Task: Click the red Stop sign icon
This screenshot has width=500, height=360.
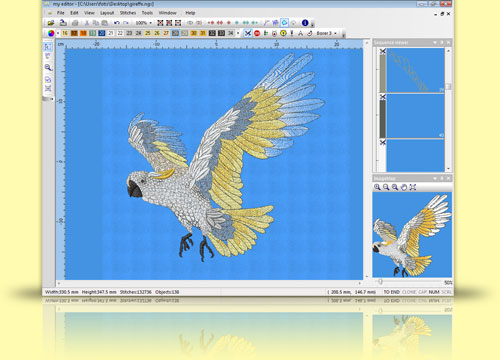Action: pos(257,33)
